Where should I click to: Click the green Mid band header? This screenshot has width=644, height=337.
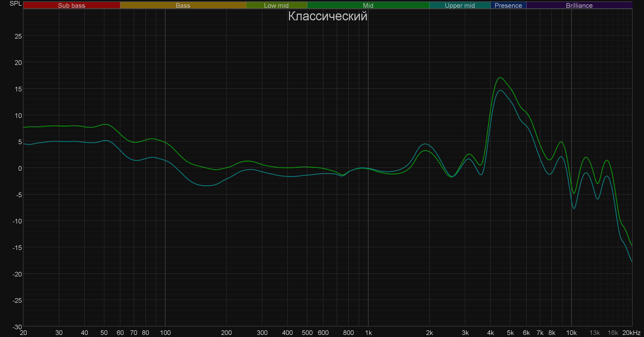pyautogui.click(x=368, y=5)
